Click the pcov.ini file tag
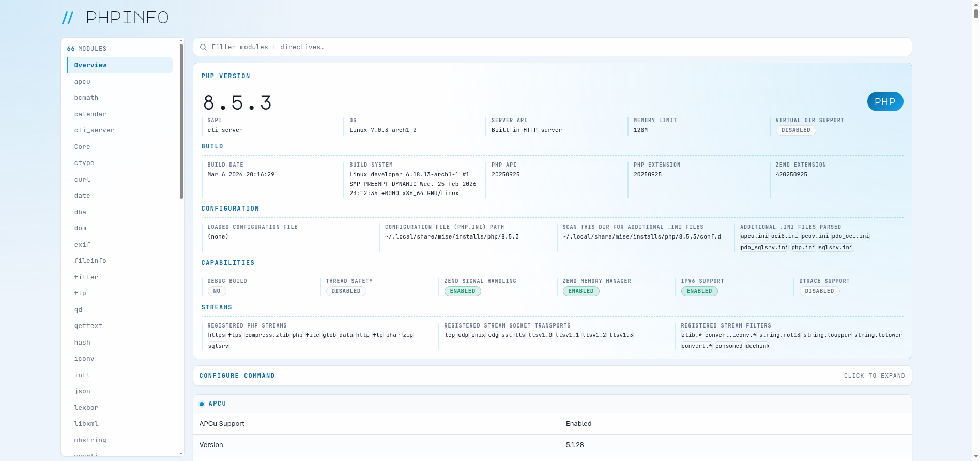The image size is (980, 461). pyautogui.click(x=815, y=236)
